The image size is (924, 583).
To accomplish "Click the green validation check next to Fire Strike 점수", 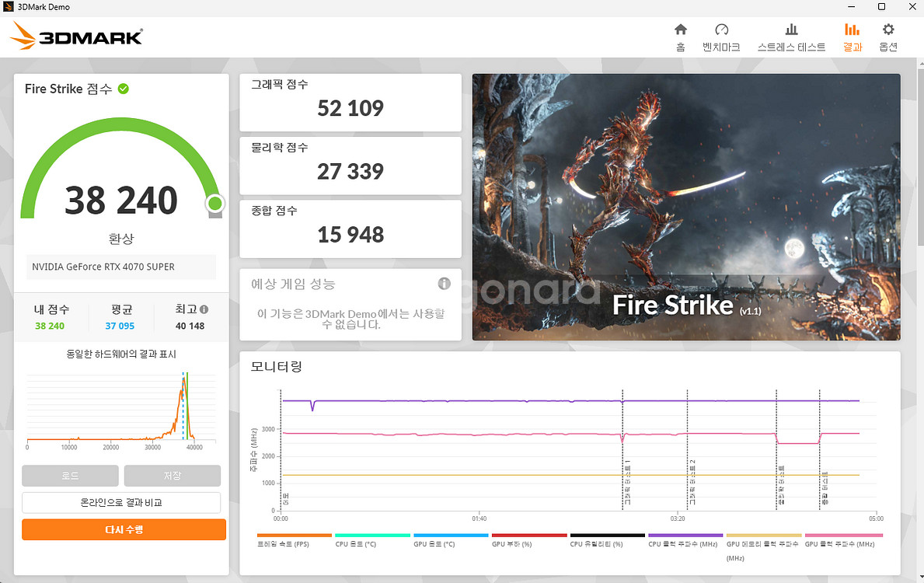I will coord(123,89).
